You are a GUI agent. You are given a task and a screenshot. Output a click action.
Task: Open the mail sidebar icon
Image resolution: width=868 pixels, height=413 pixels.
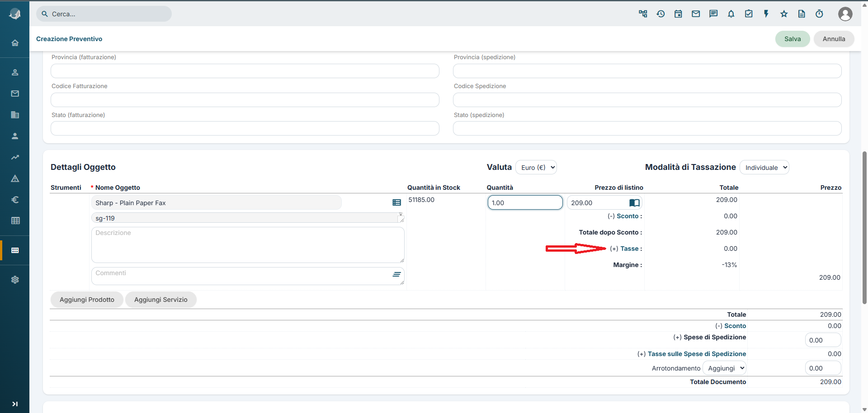coord(15,94)
